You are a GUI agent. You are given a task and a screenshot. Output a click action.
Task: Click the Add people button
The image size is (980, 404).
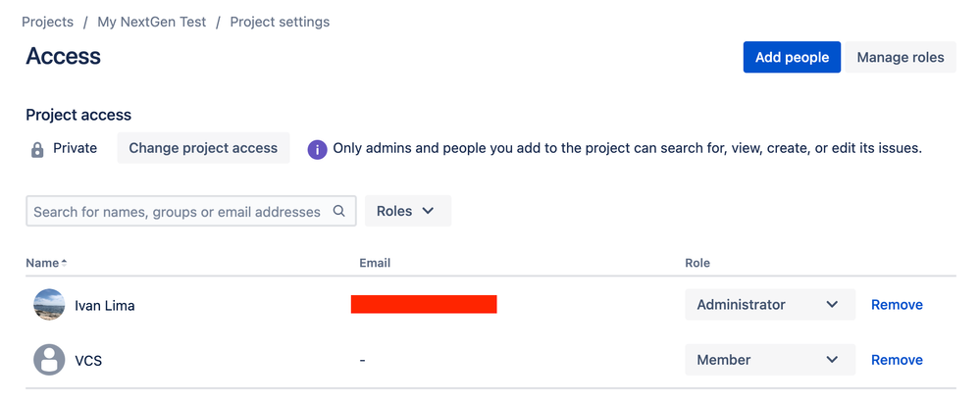[792, 58]
